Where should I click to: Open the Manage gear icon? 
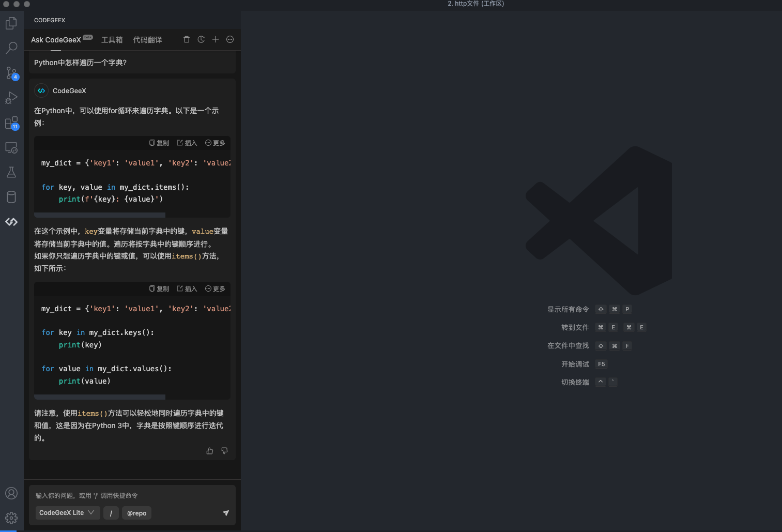pyautogui.click(x=11, y=518)
